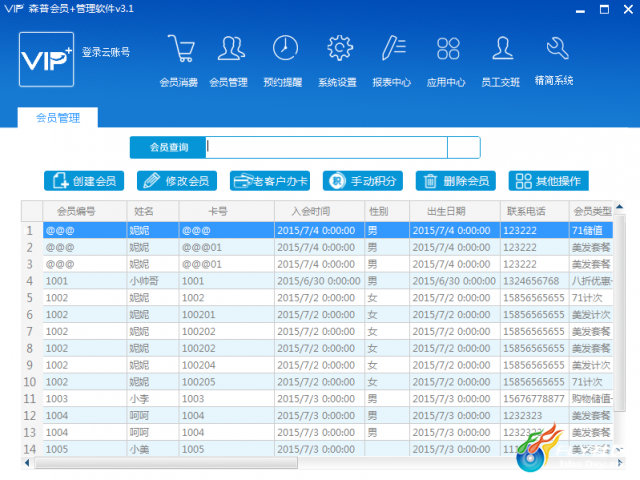Click 购物储值 member type cell
The height and width of the screenshot is (480, 640).
click(x=591, y=399)
